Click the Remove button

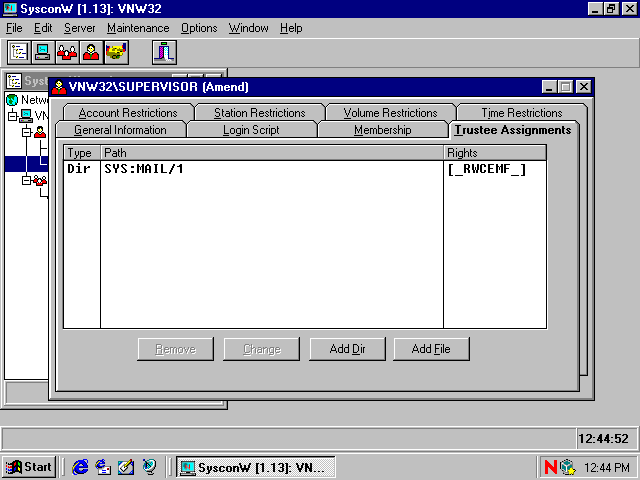pyautogui.click(x=176, y=349)
